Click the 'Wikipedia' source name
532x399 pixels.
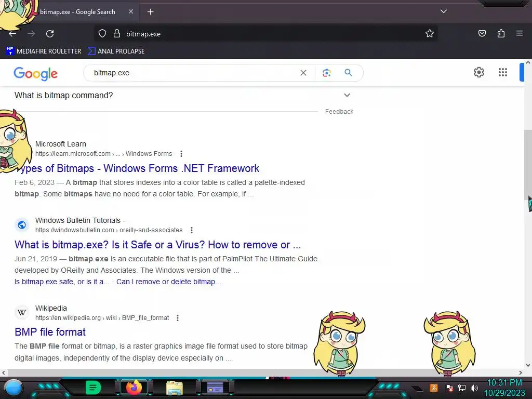click(51, 308)
